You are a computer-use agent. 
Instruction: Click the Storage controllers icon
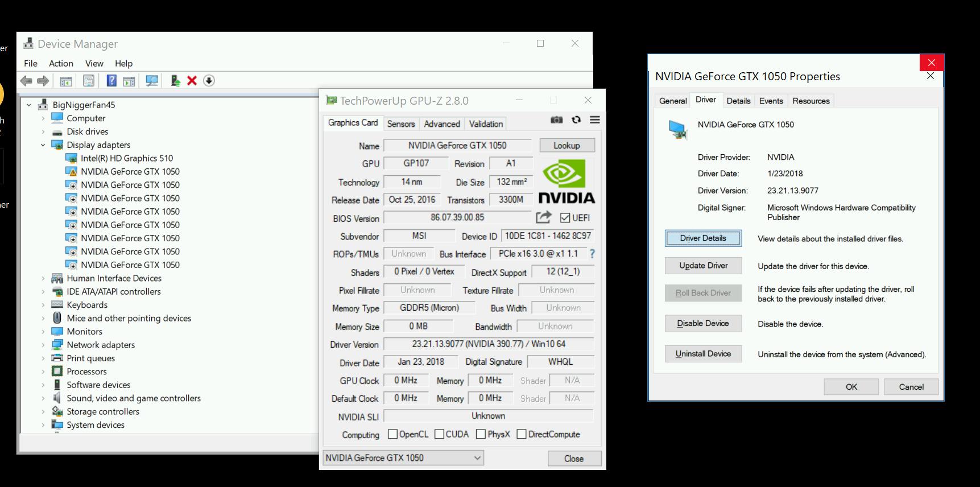pyautogui.click(x=57, y=411)
